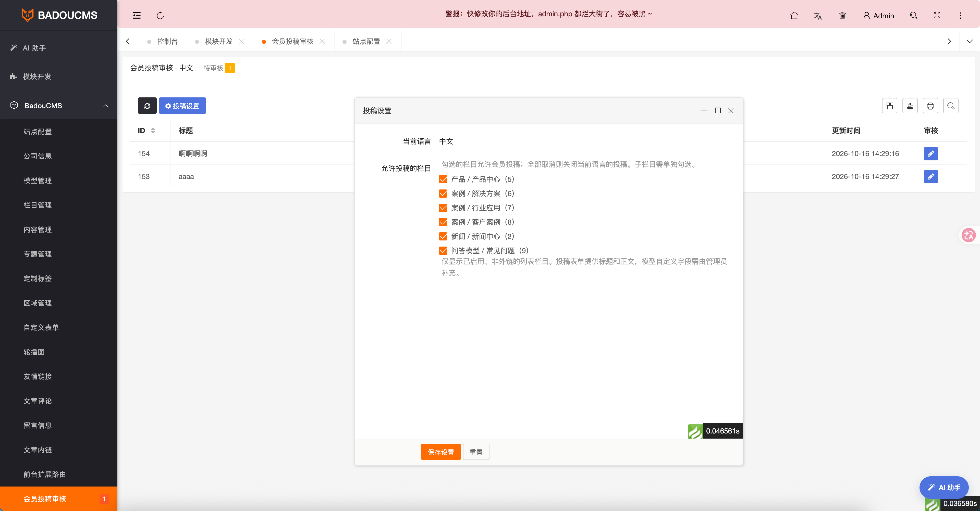Open 栏目管理 in the sidebar
The height and width of the screenshot is (511, 980).
click(38, 205)
